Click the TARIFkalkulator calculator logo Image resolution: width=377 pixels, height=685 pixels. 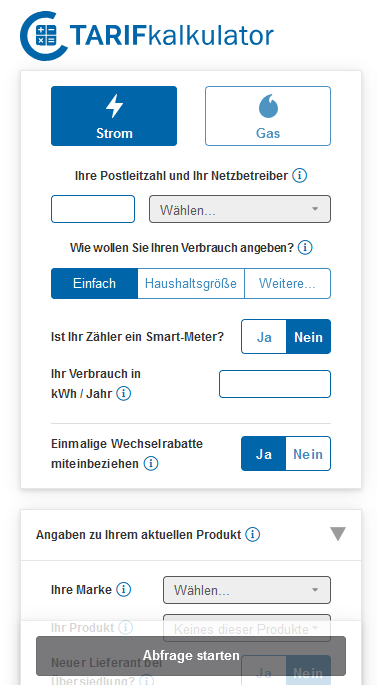(x=146, y=36)
